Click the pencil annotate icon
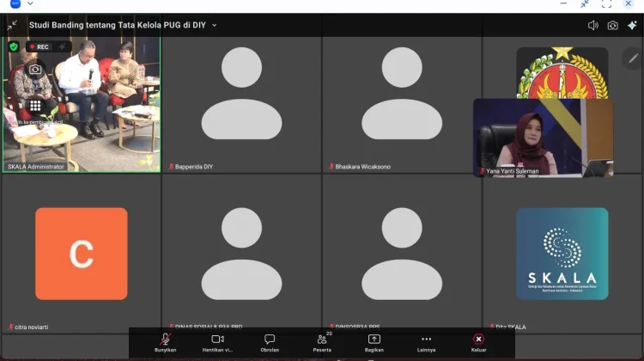Screen dimensions: 644x361 coord(633,58)
